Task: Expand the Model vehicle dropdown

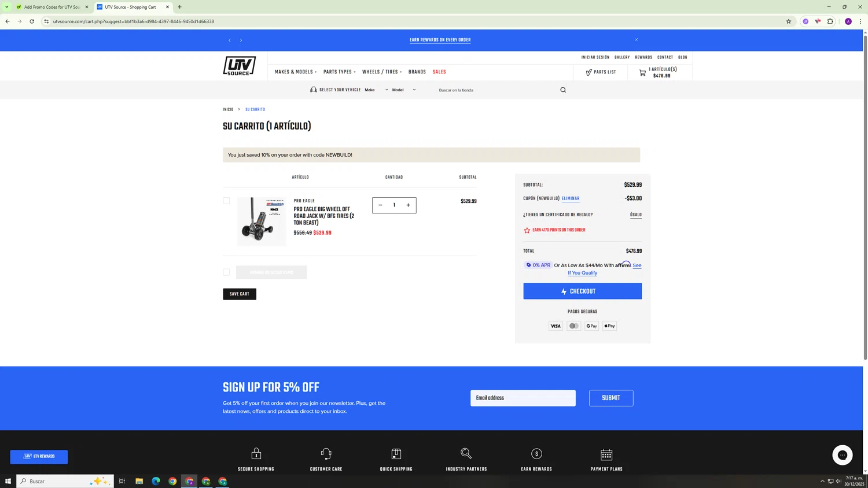Action: (x=404, y=90)
